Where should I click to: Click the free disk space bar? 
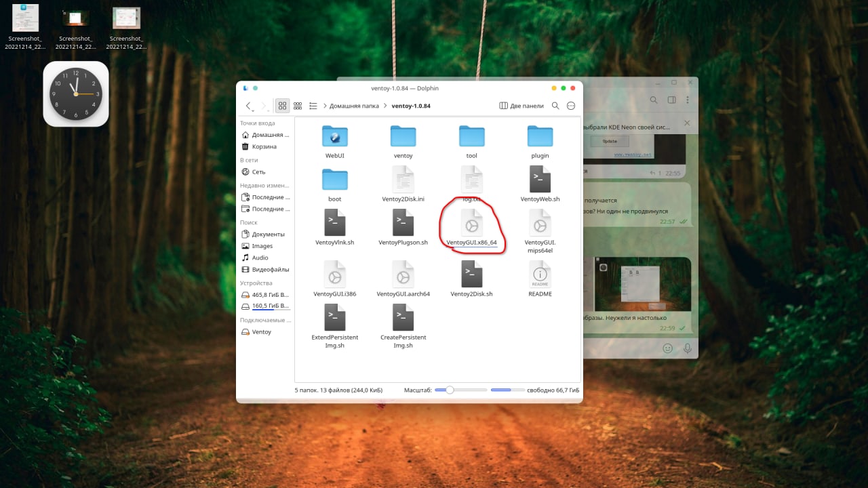pos(508,390)
